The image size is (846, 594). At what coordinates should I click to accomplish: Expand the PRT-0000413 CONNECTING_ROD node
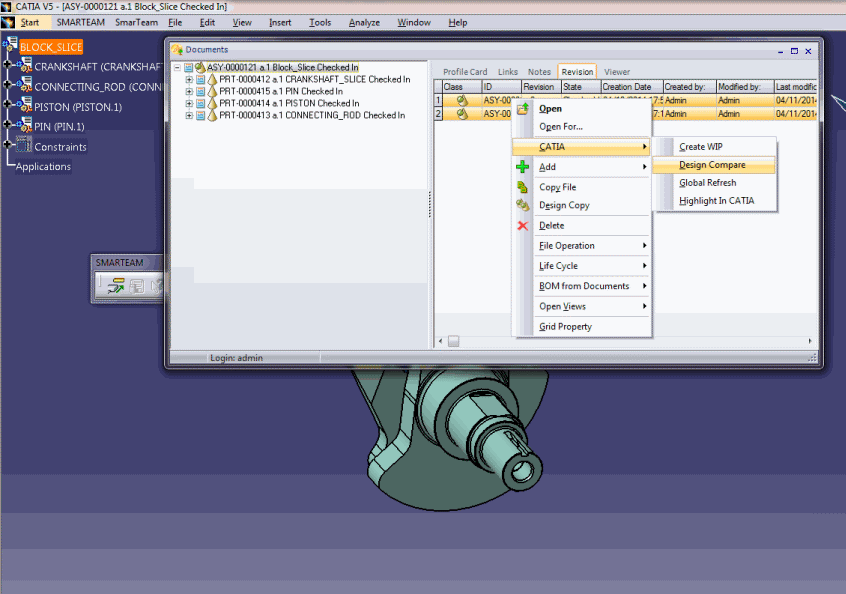pyautogui.click(x=189, y=115)
